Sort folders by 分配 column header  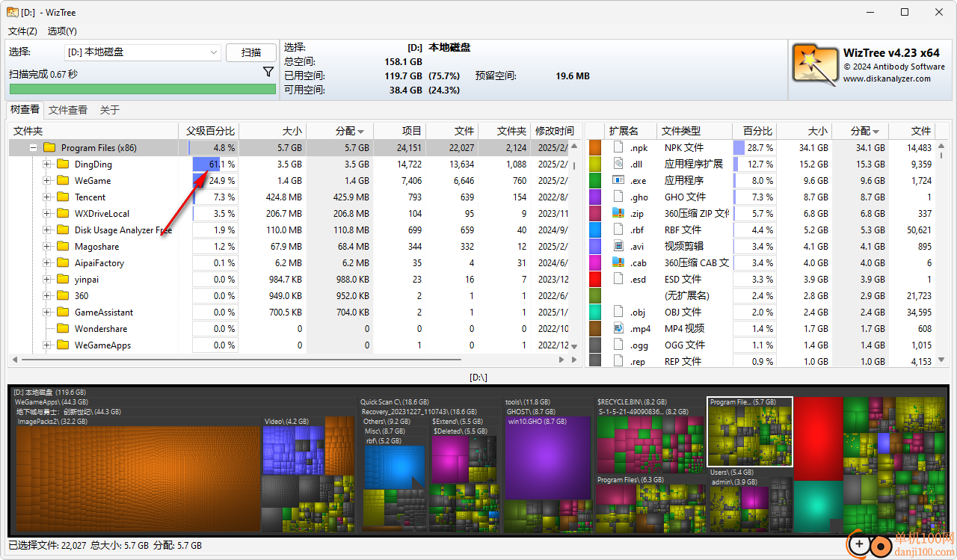(x=340, y=131)
